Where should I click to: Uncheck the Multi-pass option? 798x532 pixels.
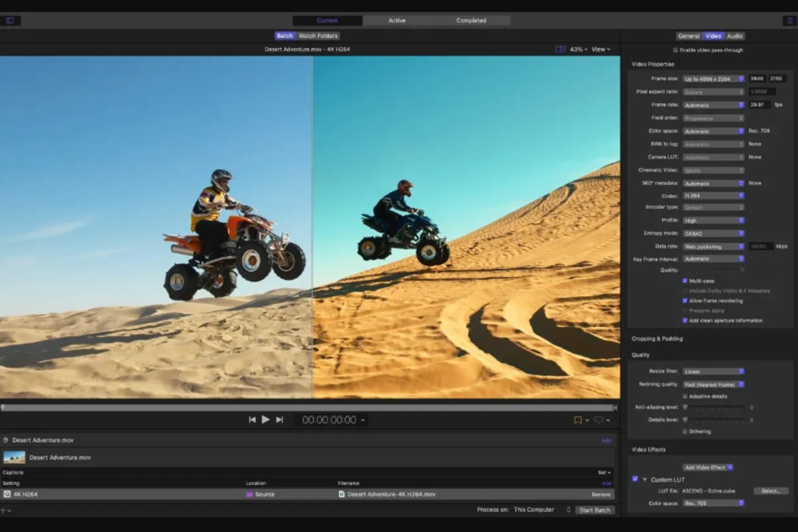click(685, 281)
